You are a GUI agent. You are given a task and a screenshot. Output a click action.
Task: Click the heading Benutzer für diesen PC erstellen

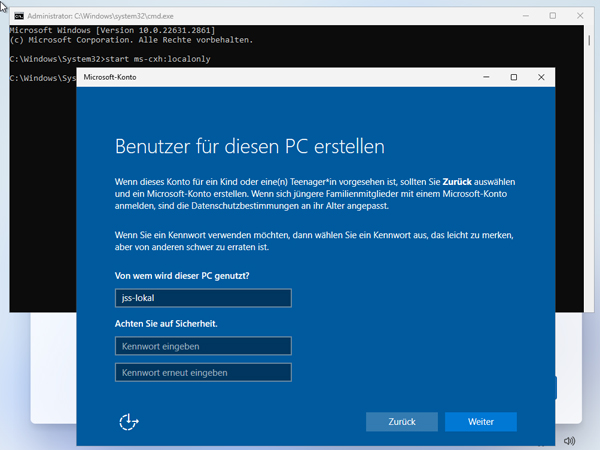click(x=249, y=147)
